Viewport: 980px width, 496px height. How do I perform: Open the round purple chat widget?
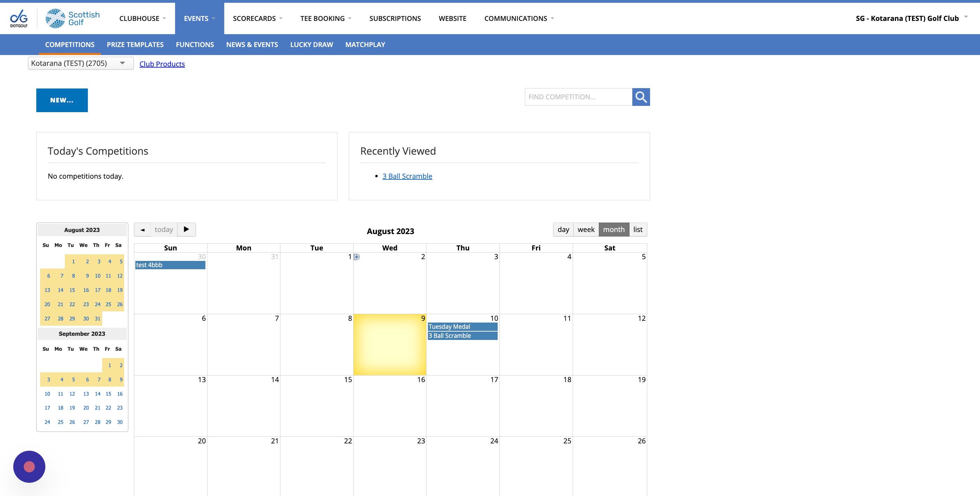[x=29, y=466]
